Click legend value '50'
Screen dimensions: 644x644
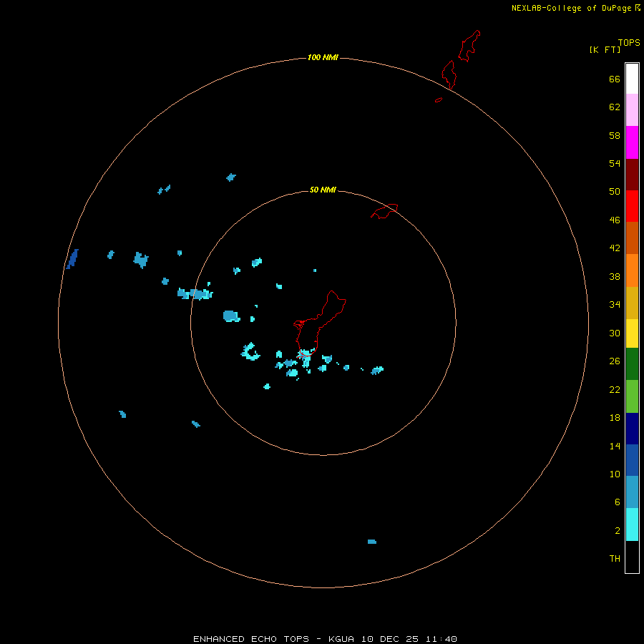615,192
